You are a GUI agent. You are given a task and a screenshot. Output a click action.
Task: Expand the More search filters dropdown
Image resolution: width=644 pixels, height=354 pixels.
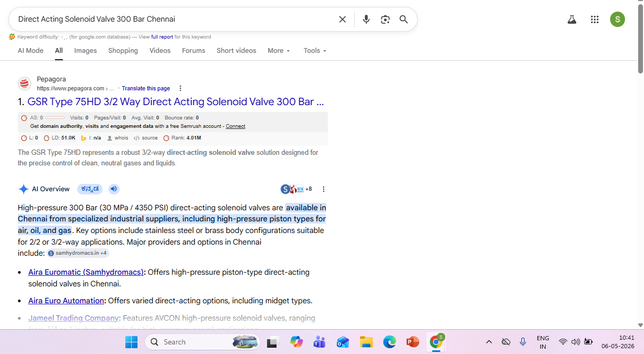(x=279, y=51)
